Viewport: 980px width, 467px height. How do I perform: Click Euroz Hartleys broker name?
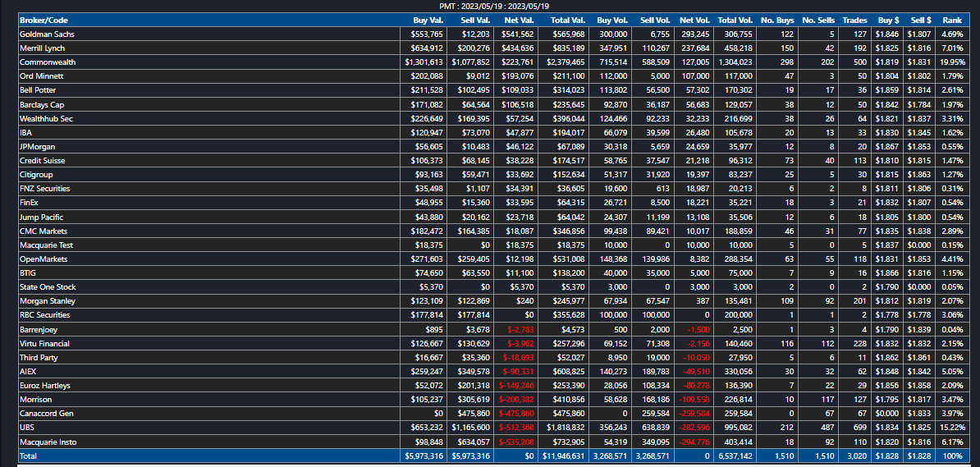coord(45,386)
